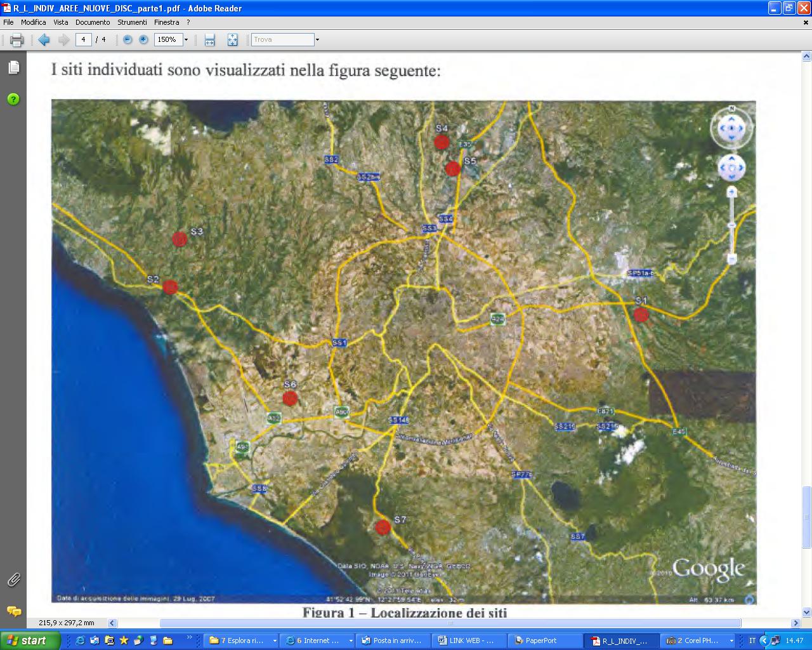Viewport: 812px width, 650px height.
Task: Open the Vista menu
Action: 61,22
